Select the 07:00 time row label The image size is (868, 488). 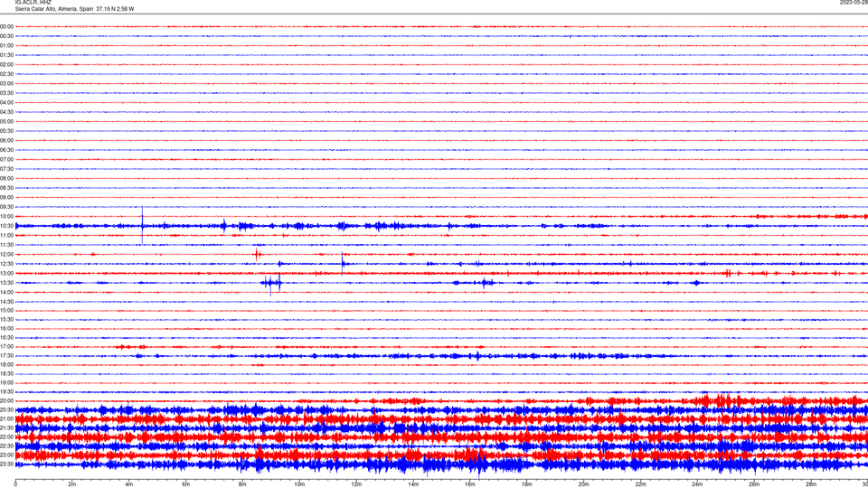coord(6,159)
